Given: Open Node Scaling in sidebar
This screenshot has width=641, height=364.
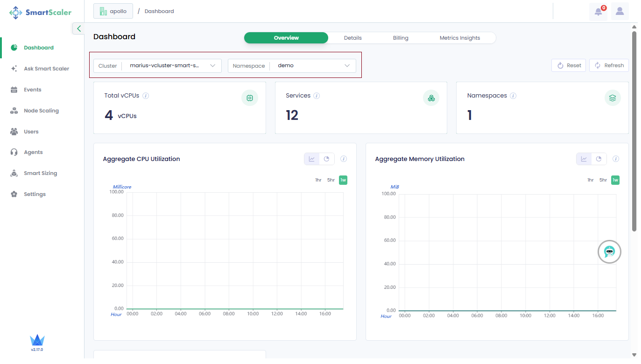Looking at the screenshot, I should coord(41,111).
